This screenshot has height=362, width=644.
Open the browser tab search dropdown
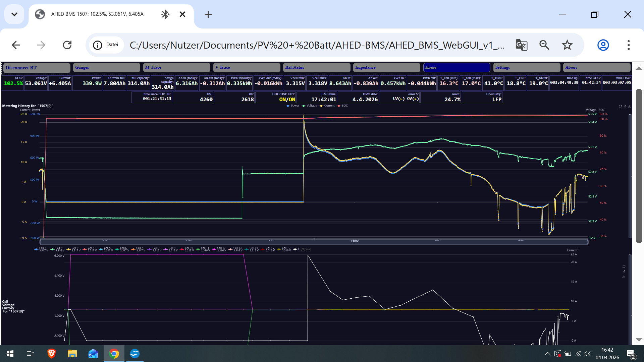[x=14, y=14]
